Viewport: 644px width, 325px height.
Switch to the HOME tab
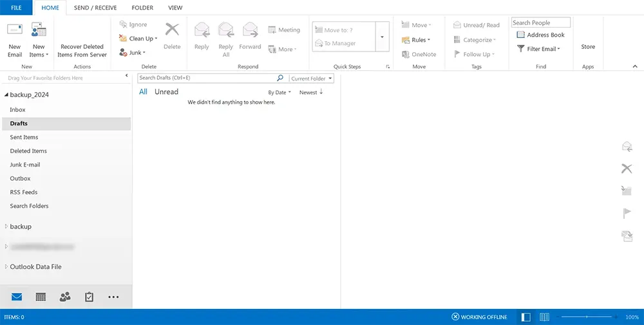50,7
